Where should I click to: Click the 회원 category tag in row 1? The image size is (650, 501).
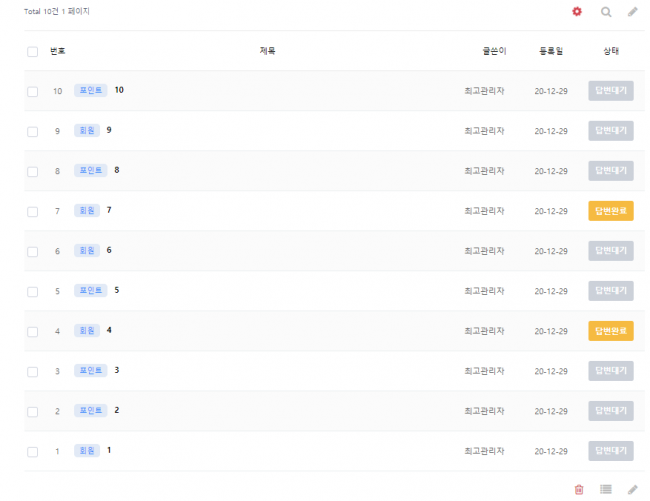[x=87, y=450]
